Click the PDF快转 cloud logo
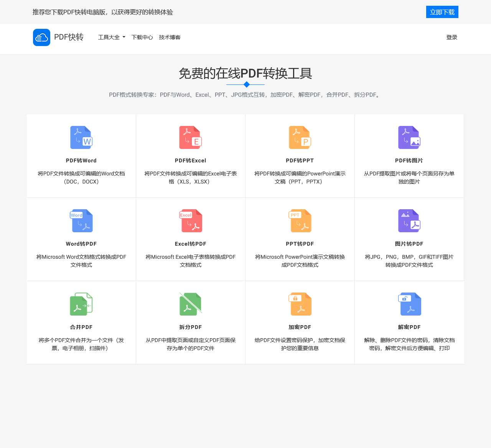The height and width of the screenshot is (448, 491). point(41,37)
